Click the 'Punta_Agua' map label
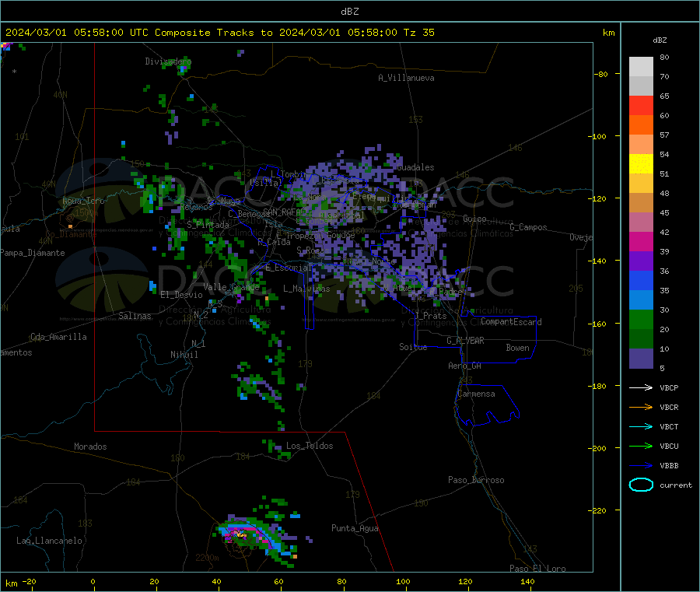Image resolution: width=700 pixels, height=592 pixels. [x=355, y=528]
